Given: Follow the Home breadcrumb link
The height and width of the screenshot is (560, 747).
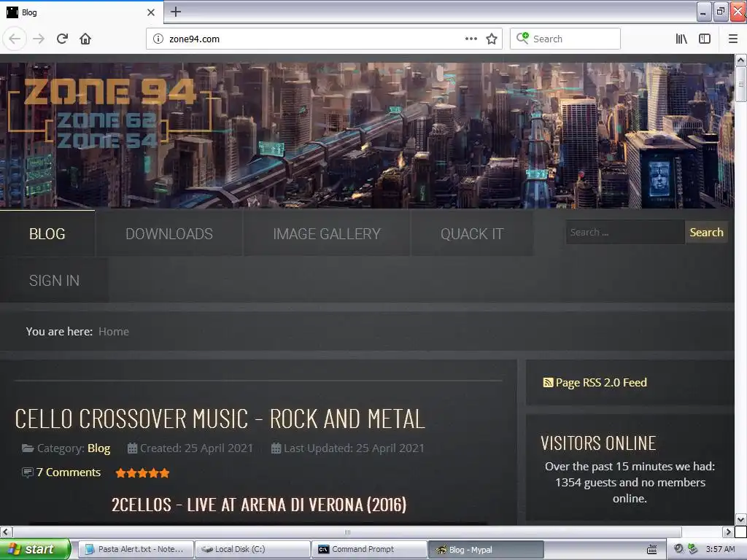Looking at the screenshot, I should 113,332.
